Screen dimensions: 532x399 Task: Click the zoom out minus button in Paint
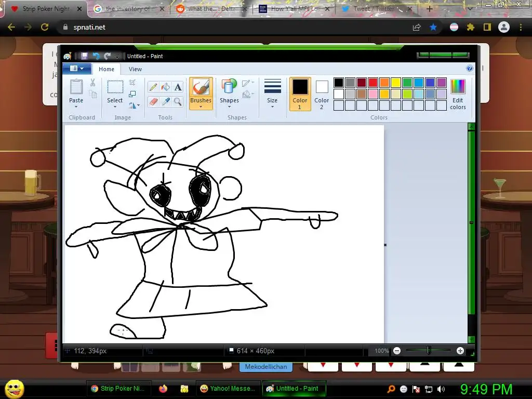pyautogui.click(x=397, y=351)
